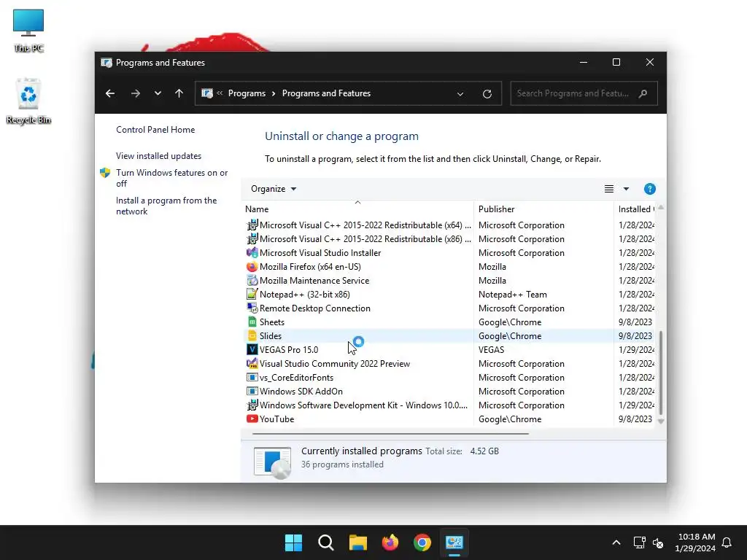Expand the chevron after Programs breadcrumb
747x560 pixels.
274,93
